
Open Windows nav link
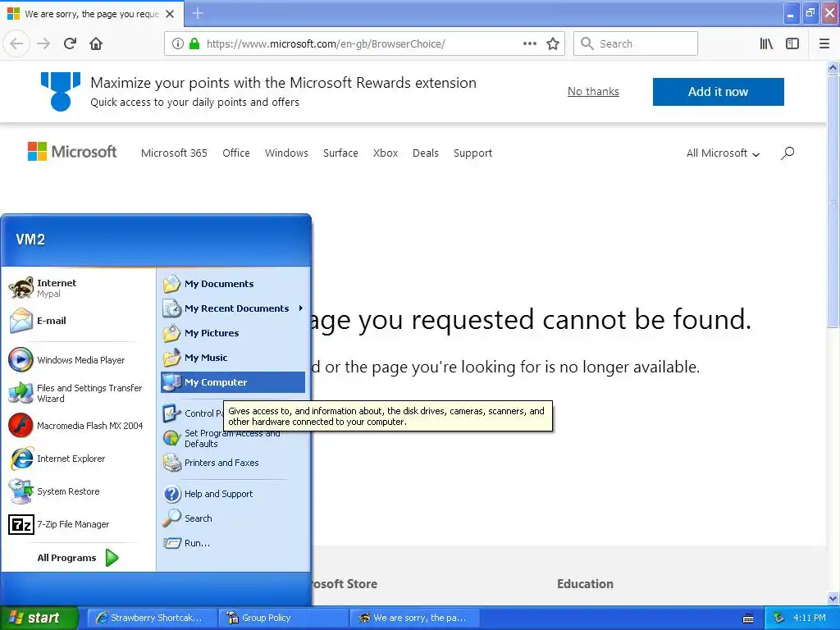(x=286, y=153)
